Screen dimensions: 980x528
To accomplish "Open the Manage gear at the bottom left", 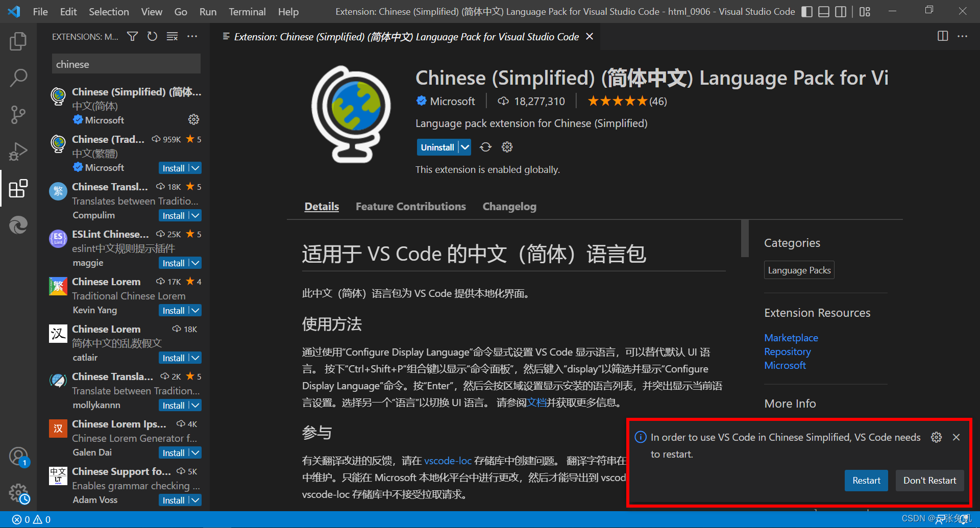I will coord(18,493).
